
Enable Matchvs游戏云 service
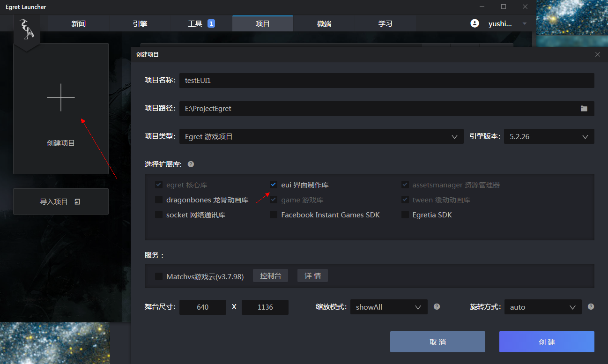[x=158, y=276]
